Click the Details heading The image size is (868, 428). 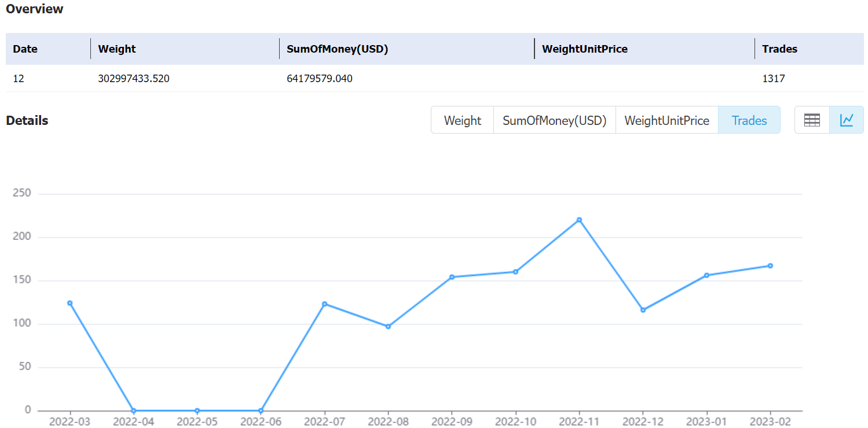[27, 120]
